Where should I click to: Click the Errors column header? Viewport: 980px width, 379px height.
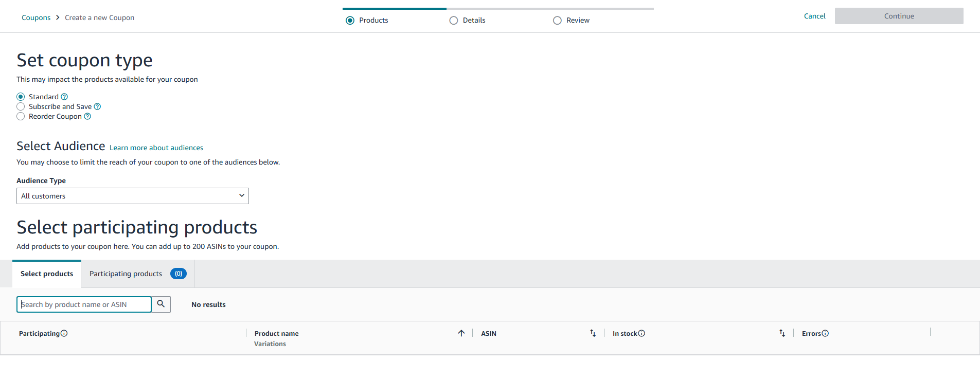811,333
